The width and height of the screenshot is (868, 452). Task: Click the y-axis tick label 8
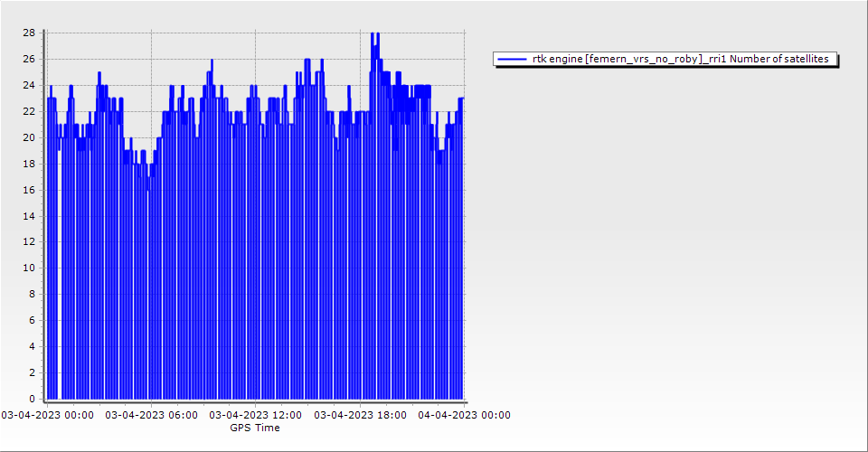(32, 295)
